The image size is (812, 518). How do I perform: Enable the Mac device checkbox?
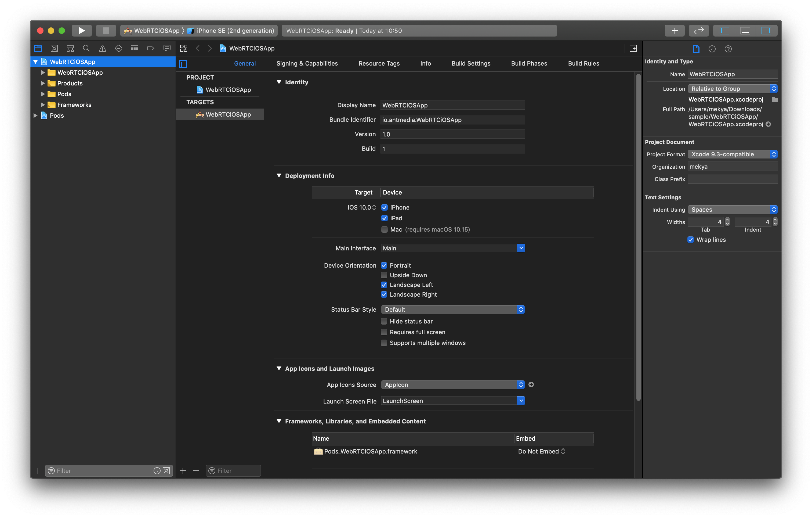pos(385,229)
